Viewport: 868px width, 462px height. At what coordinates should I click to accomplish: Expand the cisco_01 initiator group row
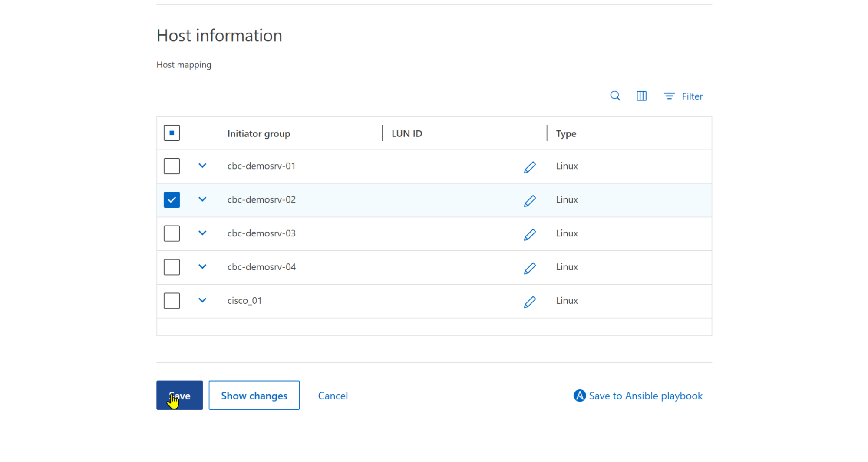[202, 300]
